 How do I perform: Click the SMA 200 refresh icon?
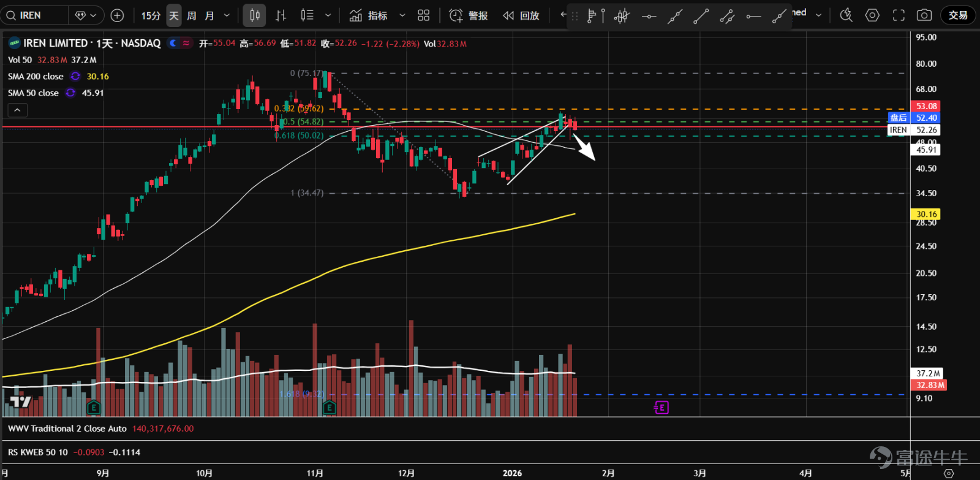(75, 77)
